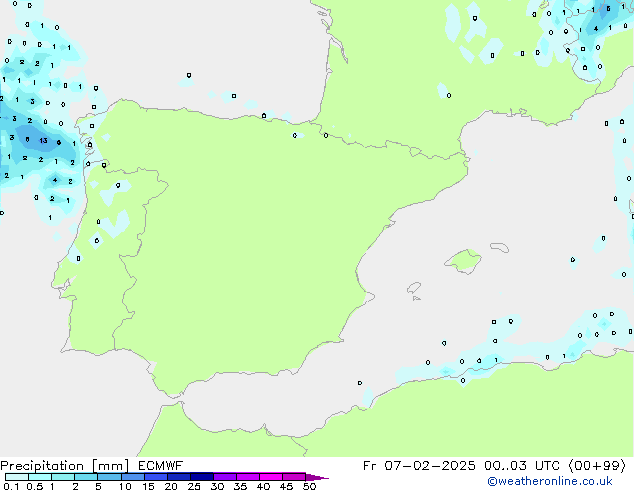Click the 13 mm value off Galicia

pos(43,141)
